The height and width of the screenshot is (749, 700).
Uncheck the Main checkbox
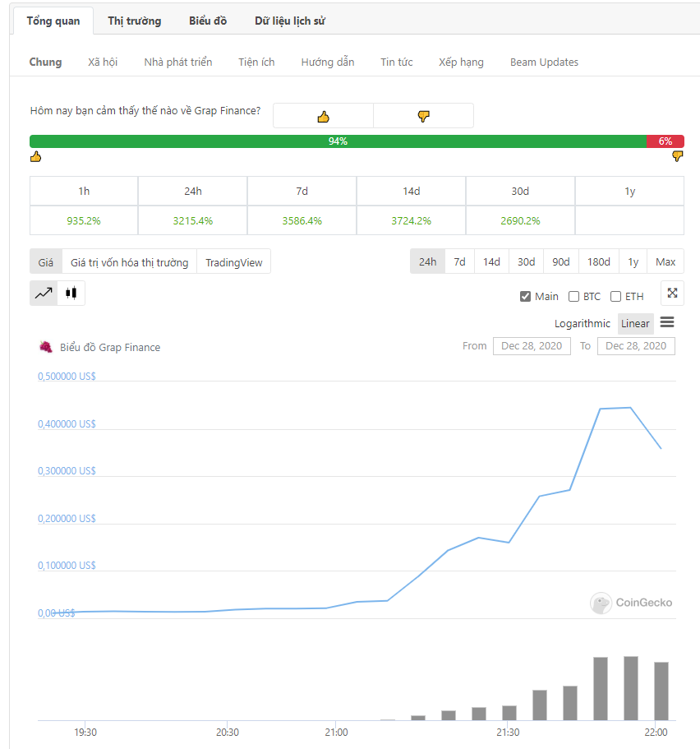tap(526, 297)
